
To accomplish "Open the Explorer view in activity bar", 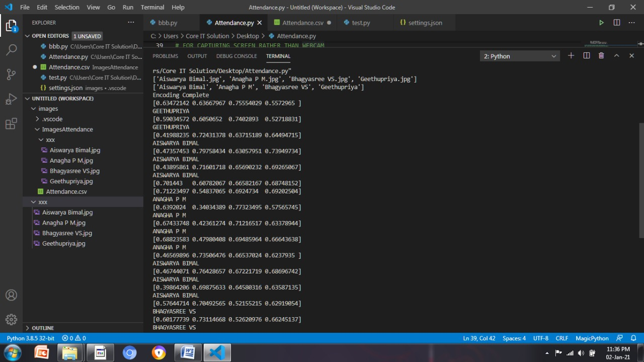I will (11, 26).
